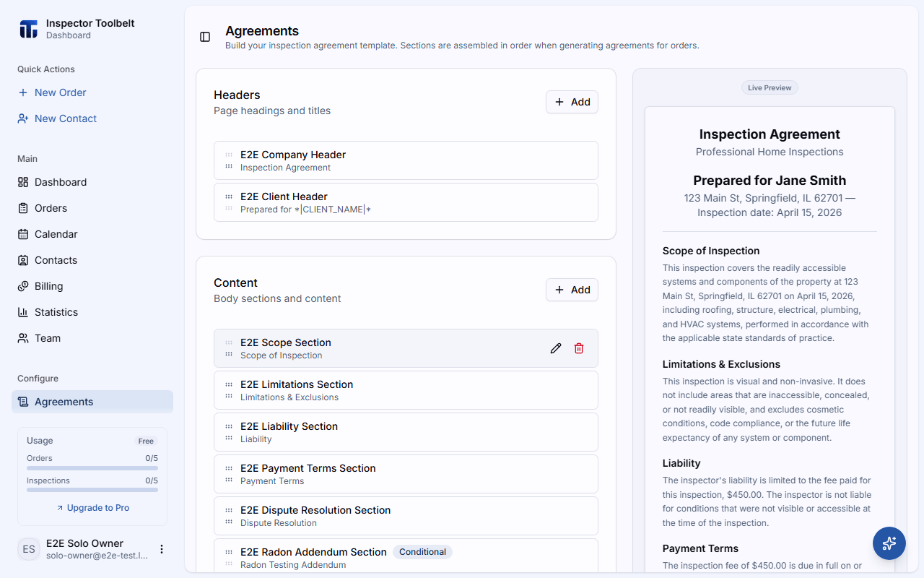Click Inspection Agreement preview title
This screenshot has width=924, height=578.
click(x=770, y=134)
